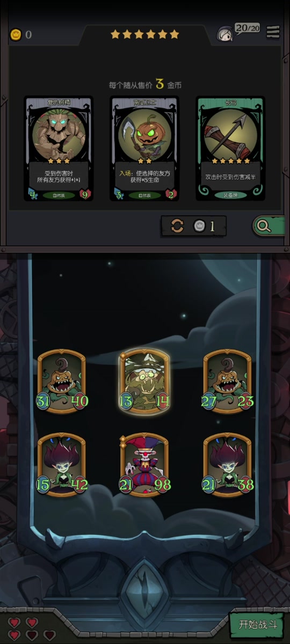The image size is (290, 644).
Task: Tap the six-star tavern level indicator
Action: point(144,34)
